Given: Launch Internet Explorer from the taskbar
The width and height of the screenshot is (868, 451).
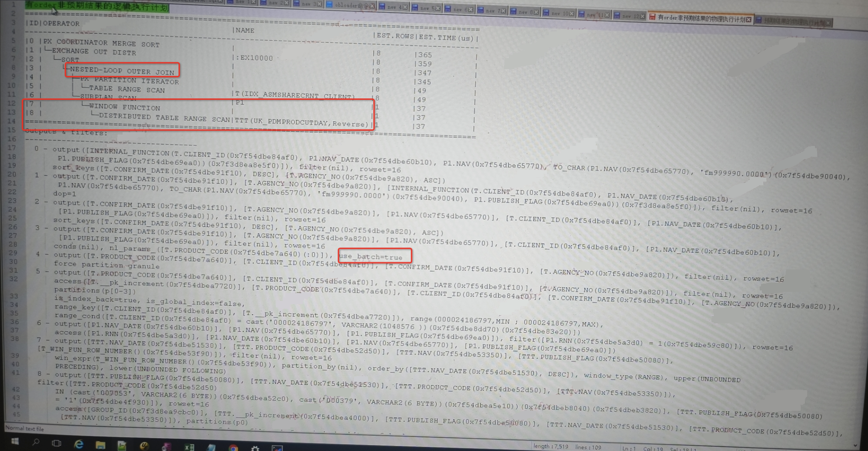Looking at the screenshot, I should [79, 444].
